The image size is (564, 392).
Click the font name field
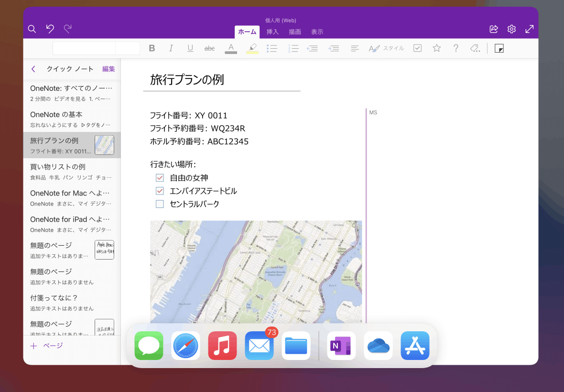(x=84, y=48)
